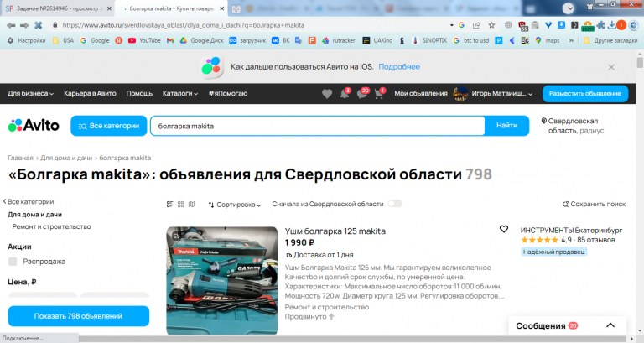Go to Главная breadcrumb
Viewport: 644px width, 343px height.
click(20, 159)
